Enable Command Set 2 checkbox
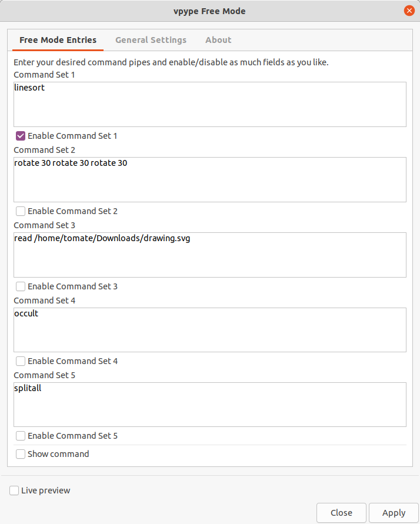Image resolution: width=420 pixels, height=524 pixels. click(x=21, y=211)
